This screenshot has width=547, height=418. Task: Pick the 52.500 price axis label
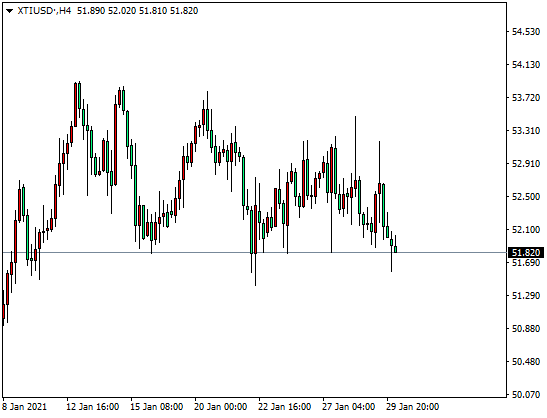click(x=526, y=197)
